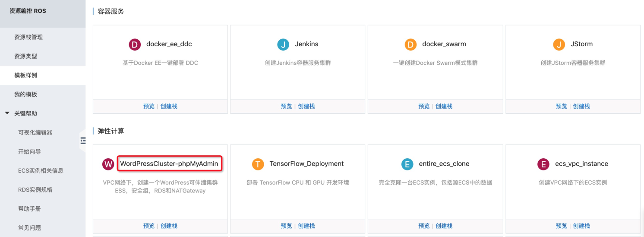Open 帮助手册 help item
Image resolution: width=644 pixels, height=237 pixels.
[x=29, y=208]
